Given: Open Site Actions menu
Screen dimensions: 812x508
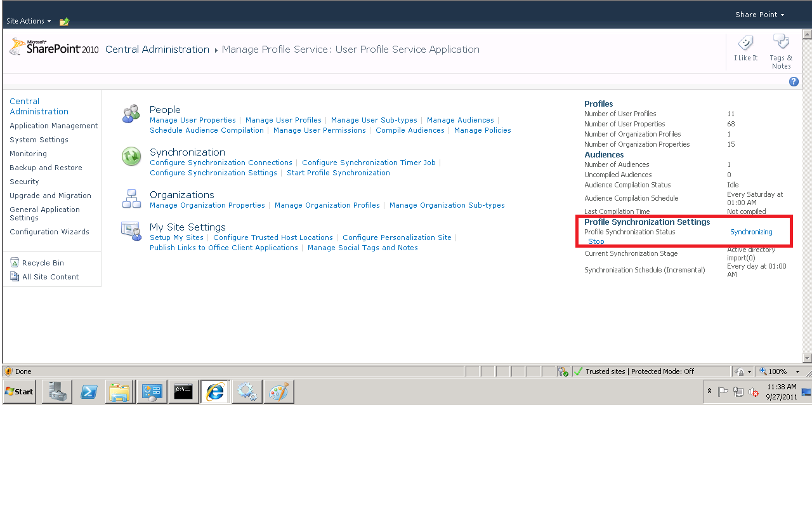Looking at the screenshot, I should coord(28,20).
